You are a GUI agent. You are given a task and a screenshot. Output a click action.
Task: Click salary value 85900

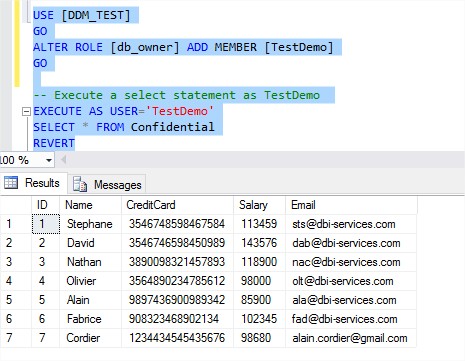[x=259, y=300]
